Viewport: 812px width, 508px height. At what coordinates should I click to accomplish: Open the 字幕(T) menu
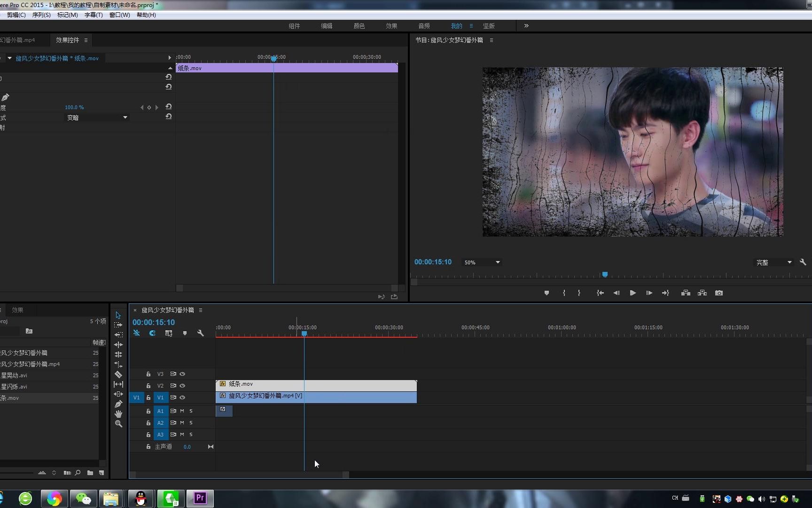94,15
